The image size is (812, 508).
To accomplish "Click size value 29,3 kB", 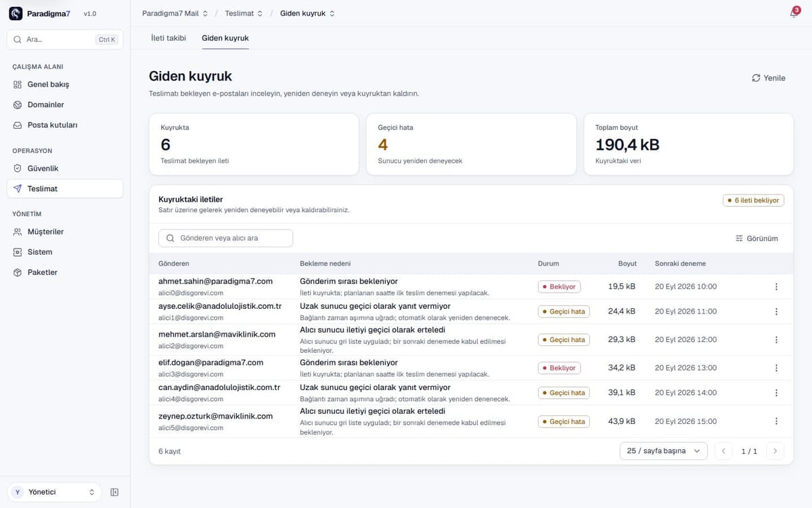I will click(x=622, y=339).
